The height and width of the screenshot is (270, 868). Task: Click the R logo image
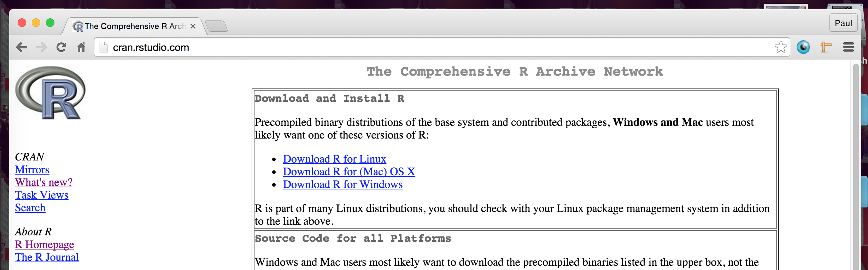click(50, 93)
